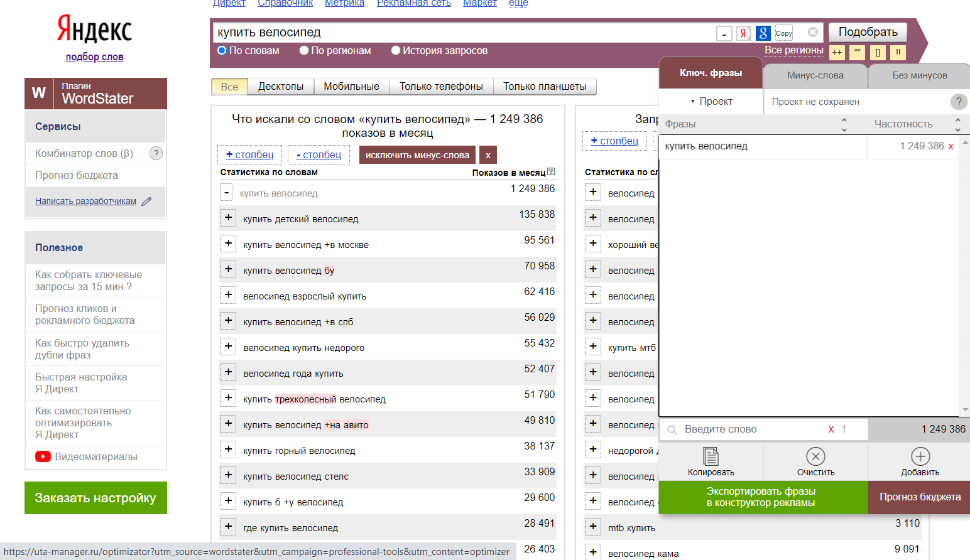970x560 pixels.
Task: Open the Видеоматериалы YouTube icon
Action: [43, 456]
